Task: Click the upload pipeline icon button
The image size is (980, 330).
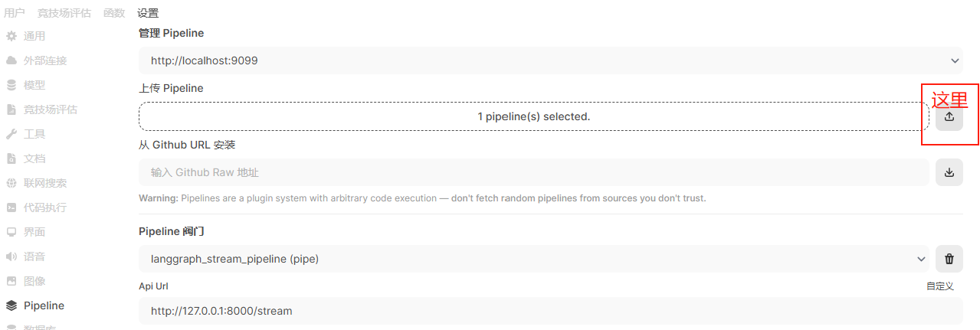Action: tap(949, 117)
